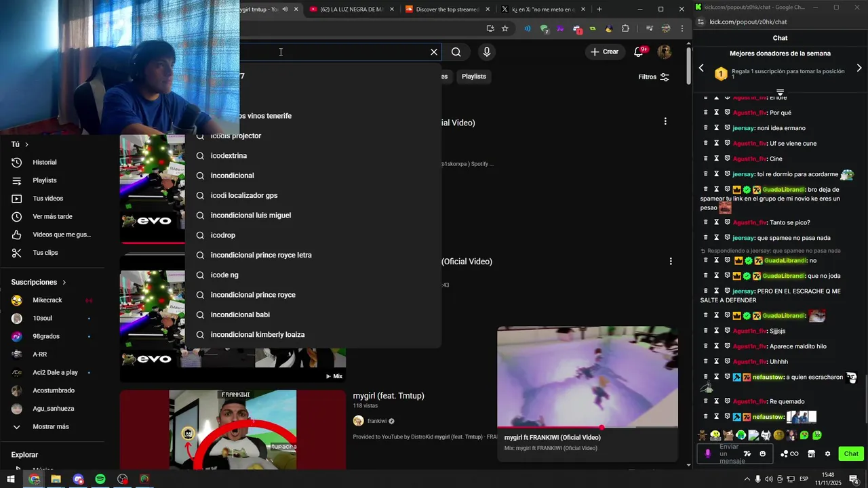Close the LA LUZ NEGRA tab
The height and width of the screenshot is (488, 868).
click(x=391, y=9)
